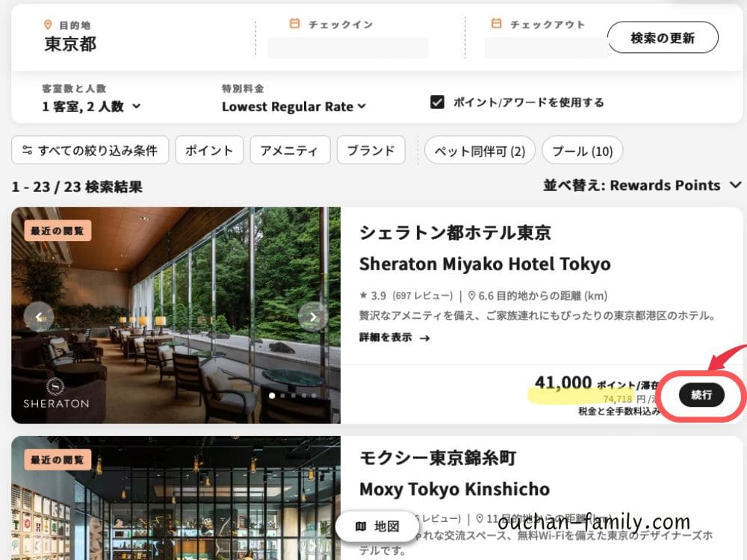747x560 pixels.
Task: Open the Moxy Tokyo Kinshicho photo
Action: (176, 498)
